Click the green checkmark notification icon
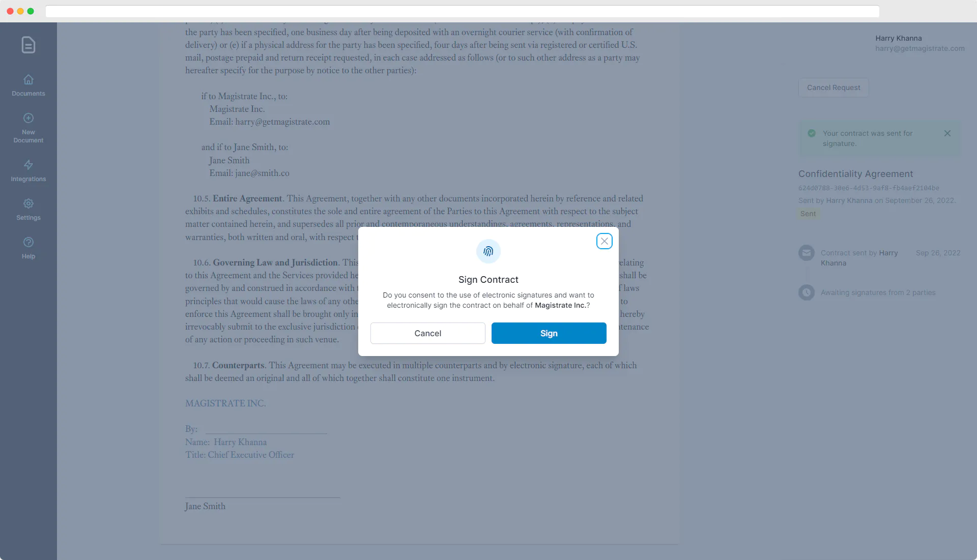 point(812,133)
